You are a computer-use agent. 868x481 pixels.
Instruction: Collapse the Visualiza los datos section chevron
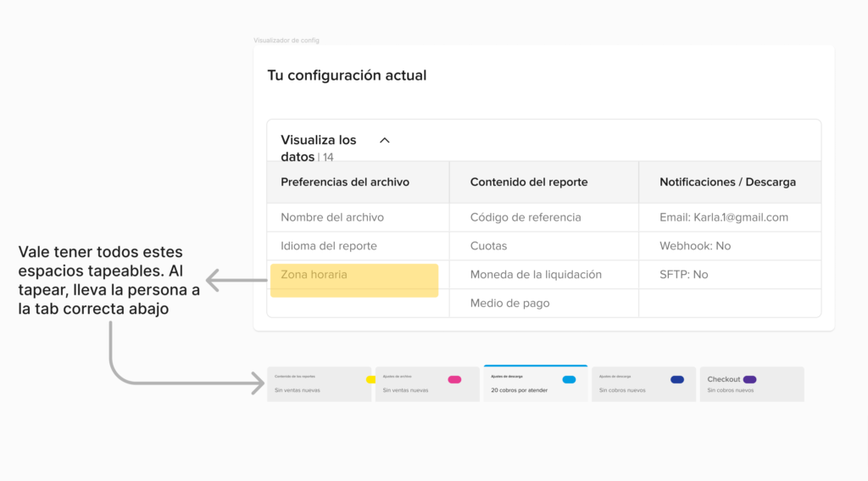[x=384, y=141]
